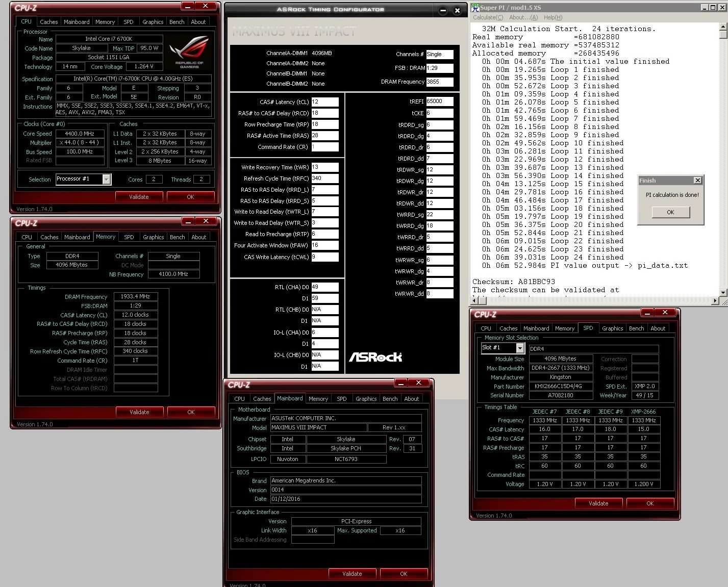The width and height of the screenshot is (728, 587).
Task: Click the Command Rate (CR) field
Action: point(325,147)
